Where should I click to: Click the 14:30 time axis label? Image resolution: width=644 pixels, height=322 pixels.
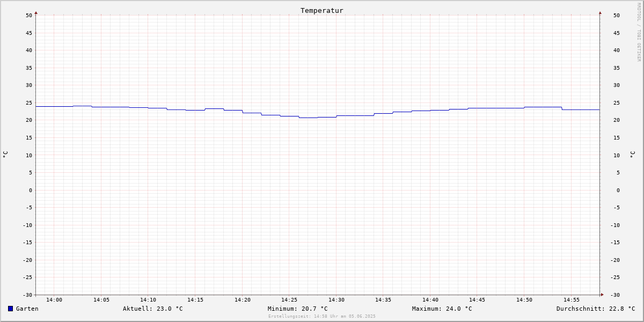point(336,300)
